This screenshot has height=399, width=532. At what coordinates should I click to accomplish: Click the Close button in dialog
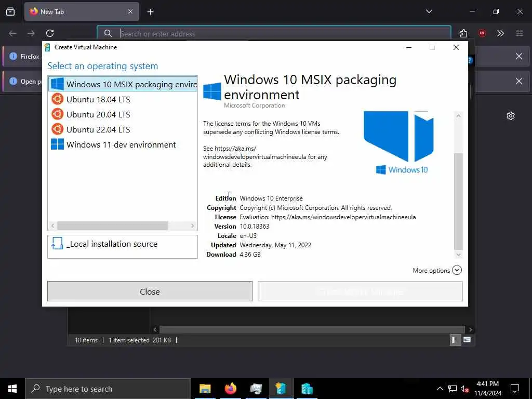tap(150, 291)
